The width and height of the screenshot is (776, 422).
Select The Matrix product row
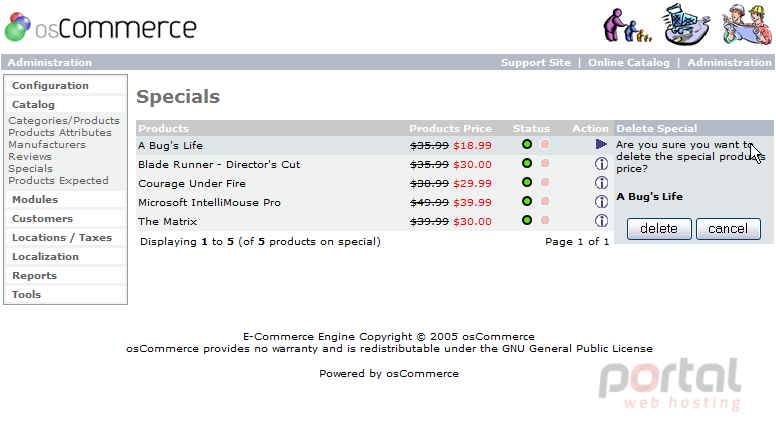pyautogui.click(x=375, y=221)
